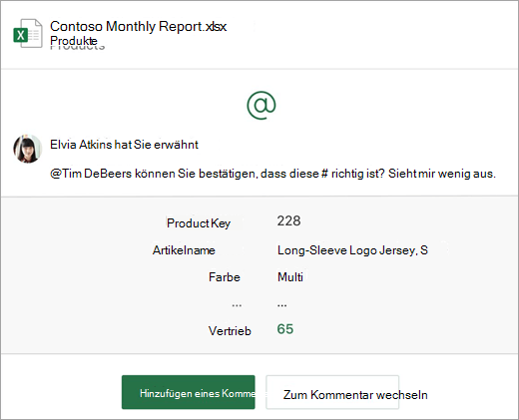The height and width of the screenshot is (420, 519).
Task: Select the green Vertrieb value 65
Action: coord(285,329)
